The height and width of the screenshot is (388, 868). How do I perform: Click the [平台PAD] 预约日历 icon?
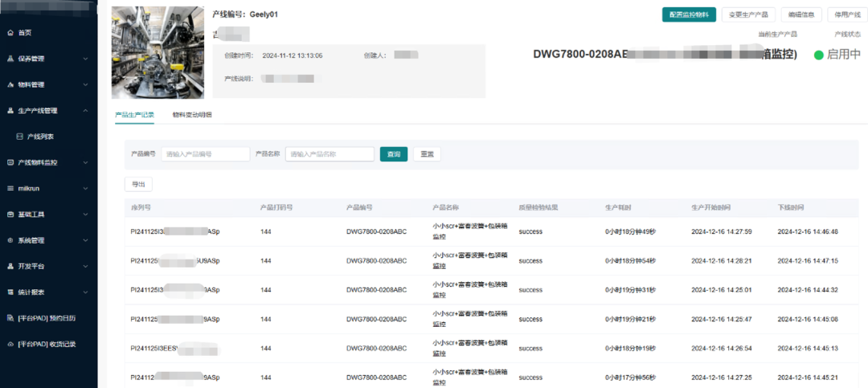[x=10, y=318]
